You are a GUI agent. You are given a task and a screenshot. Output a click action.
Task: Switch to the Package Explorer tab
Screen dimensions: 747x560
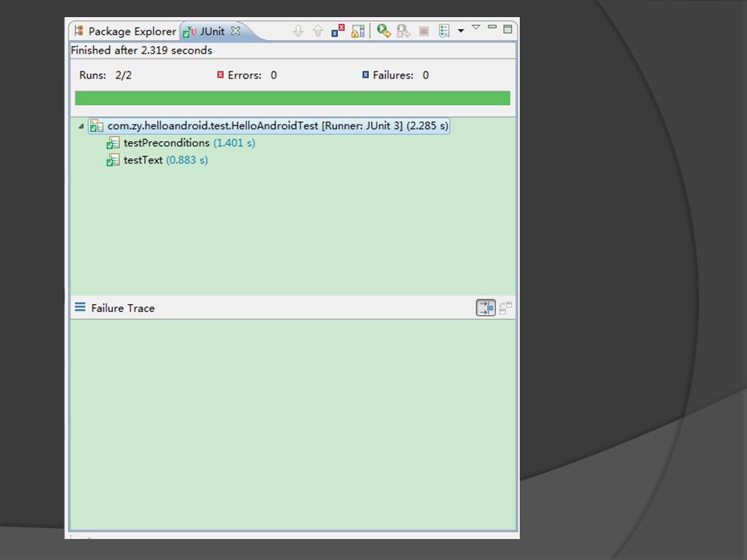click(125, 31)
